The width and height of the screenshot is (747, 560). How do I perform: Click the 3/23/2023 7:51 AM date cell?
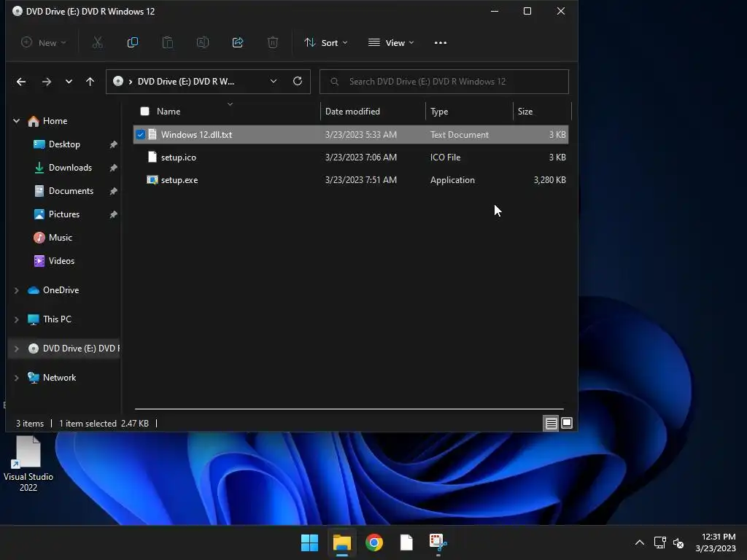click(x=360, y=180)
